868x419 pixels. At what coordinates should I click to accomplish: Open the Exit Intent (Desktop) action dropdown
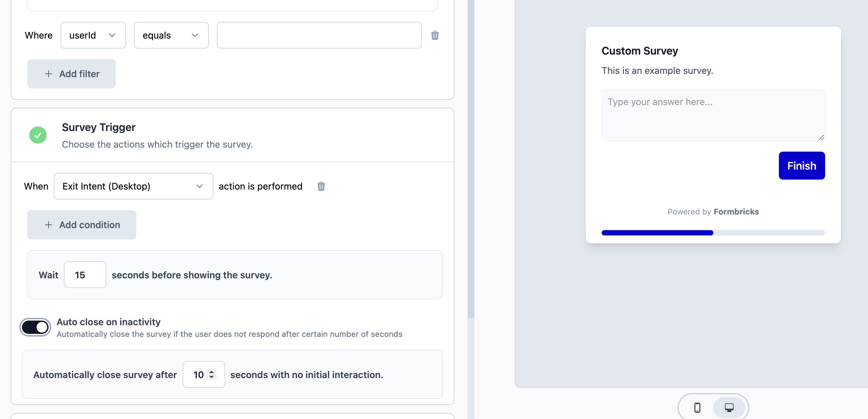tap(133, 186)
